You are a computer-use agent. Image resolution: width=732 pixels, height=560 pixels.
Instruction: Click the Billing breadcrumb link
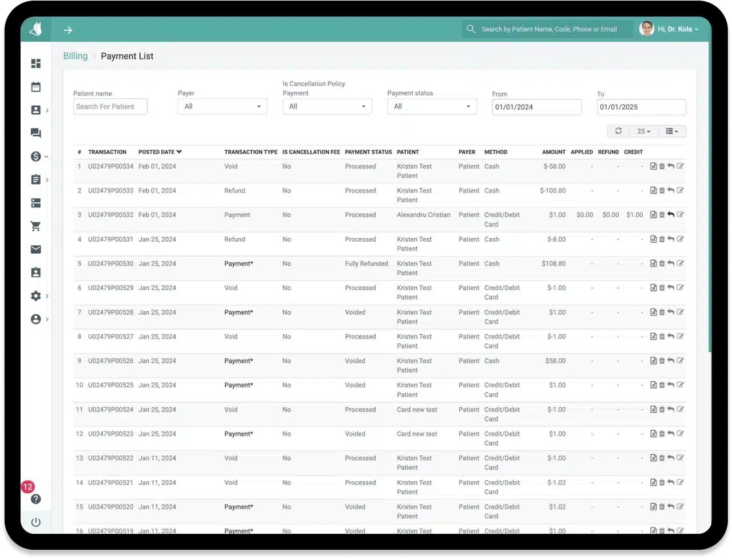click(x=75, y=56)
